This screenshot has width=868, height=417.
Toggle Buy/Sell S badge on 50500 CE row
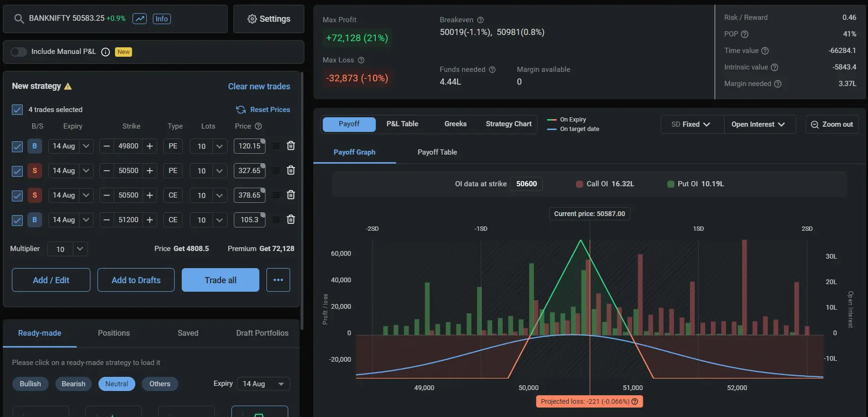tap(35, 195)
